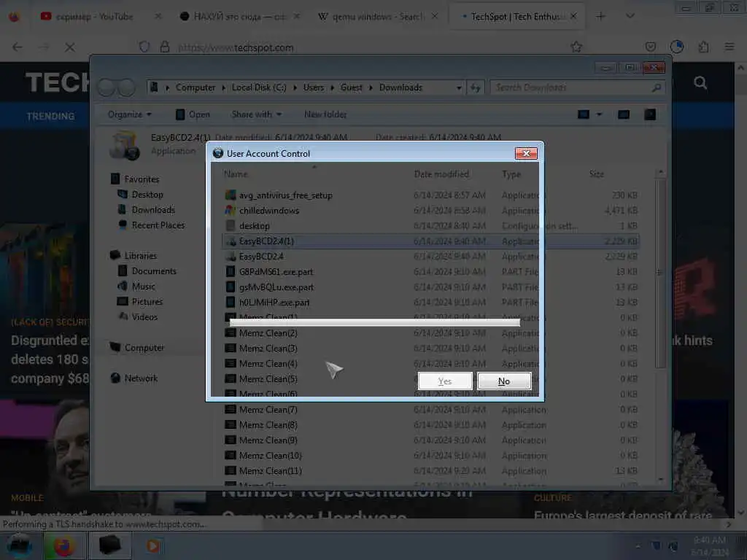
Task: Close the TechSpot tab
Action: click(x=573, y=16)
